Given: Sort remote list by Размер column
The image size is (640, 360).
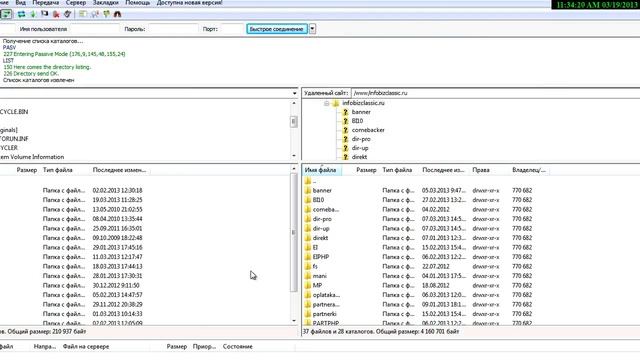Looking at the screenshot, I should (x=366, y=170).
